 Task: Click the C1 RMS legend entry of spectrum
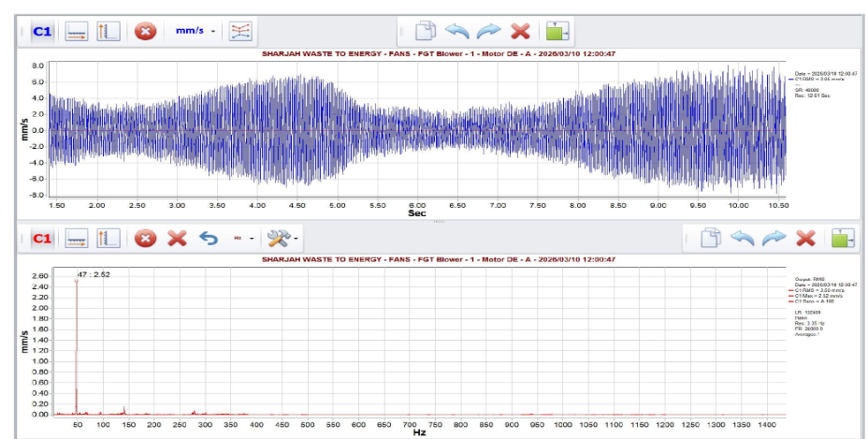pos(817,290)
